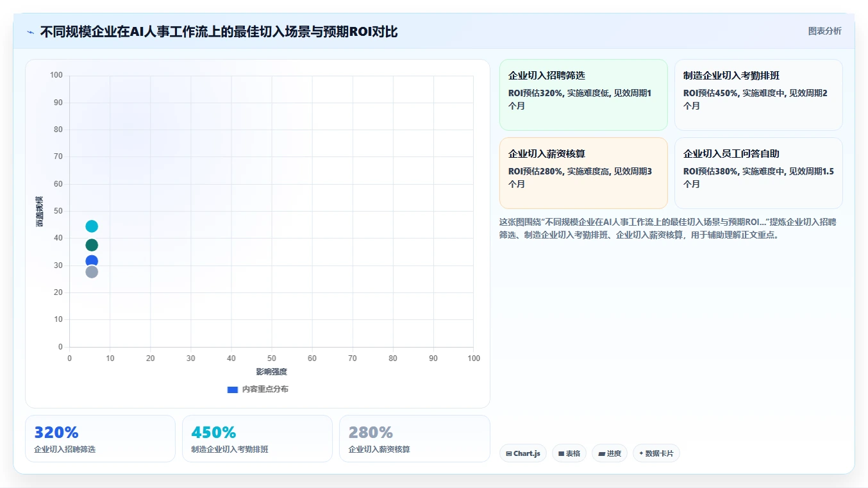Click text ROI预估450%, 实施难度中
The height and width of the screenshot is (488, 868).
(755, 99)
